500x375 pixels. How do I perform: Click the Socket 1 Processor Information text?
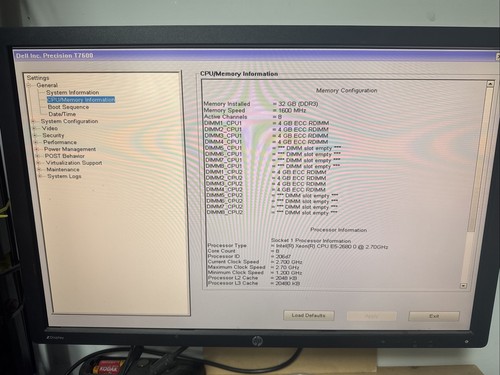pos(311,240)
